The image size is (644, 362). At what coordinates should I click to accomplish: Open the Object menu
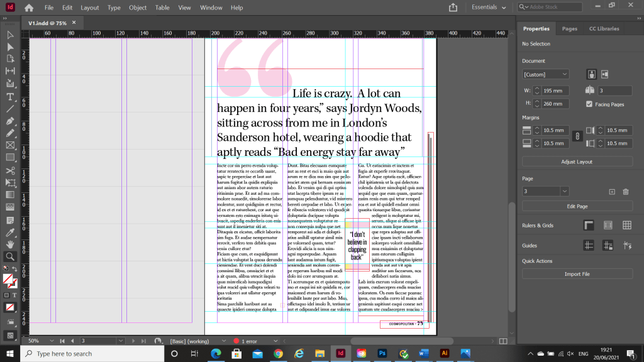pos(138,8)
